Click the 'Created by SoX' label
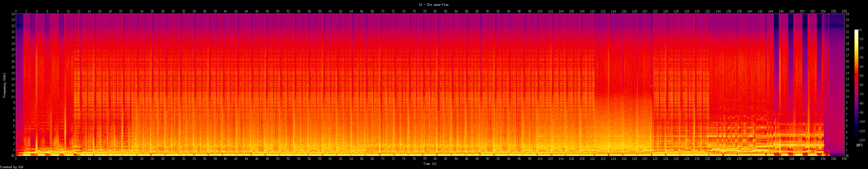The image size is (868, 169). tap(11, 167)
